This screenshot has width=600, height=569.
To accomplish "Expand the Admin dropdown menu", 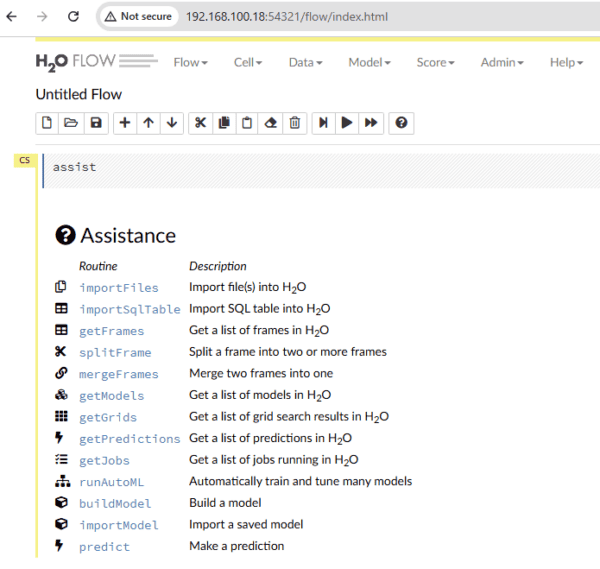I will point(501,62).
